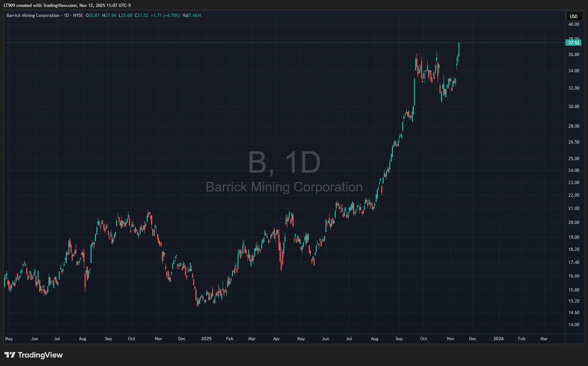Click the 14.00 price axis label

pyautogui.click(x=574, y=324)
